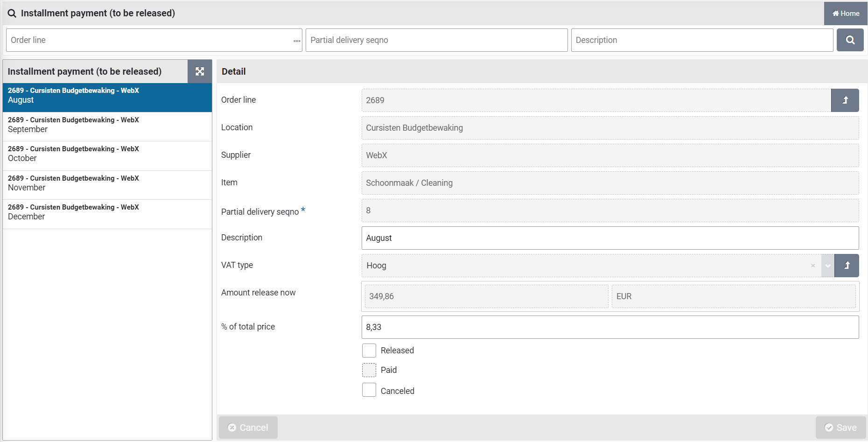Open the VAT type dropdown arrow

point(828,266)
